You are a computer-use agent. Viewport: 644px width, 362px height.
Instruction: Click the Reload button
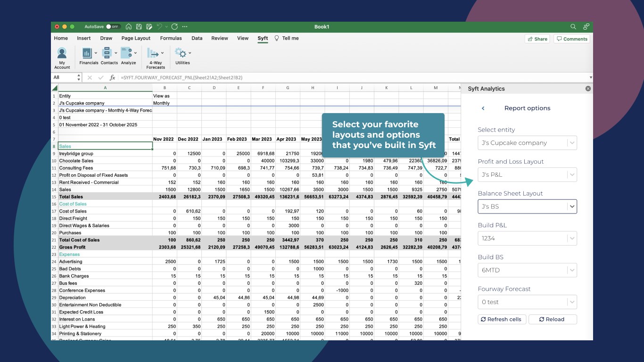click(x=553, y=320)
